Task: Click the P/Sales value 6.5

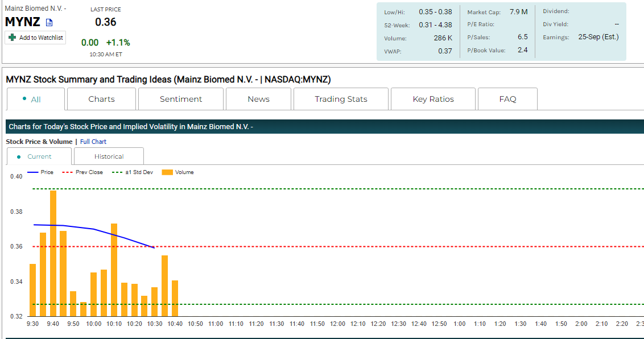Action: tap(522, 37)
